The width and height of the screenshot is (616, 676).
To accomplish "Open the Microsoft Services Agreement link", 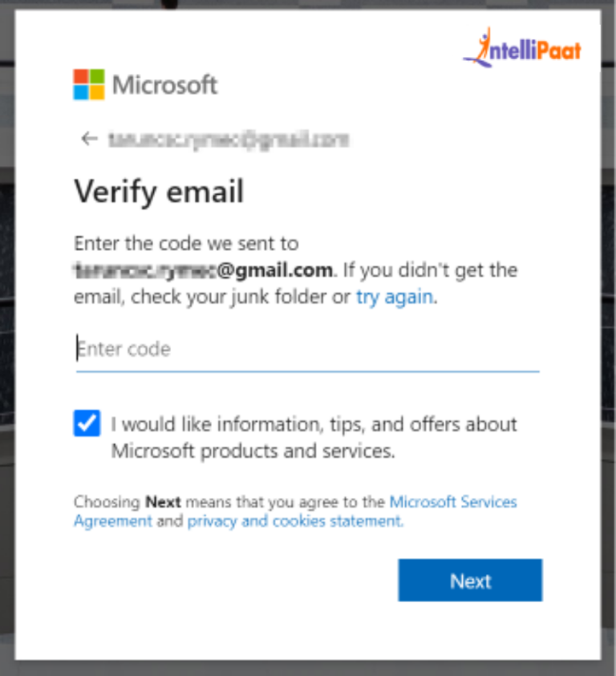I will click(x=452, y=502).
